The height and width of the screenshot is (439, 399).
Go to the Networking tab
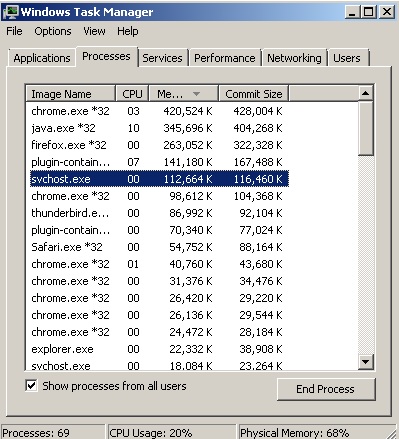tap(294, 58)
